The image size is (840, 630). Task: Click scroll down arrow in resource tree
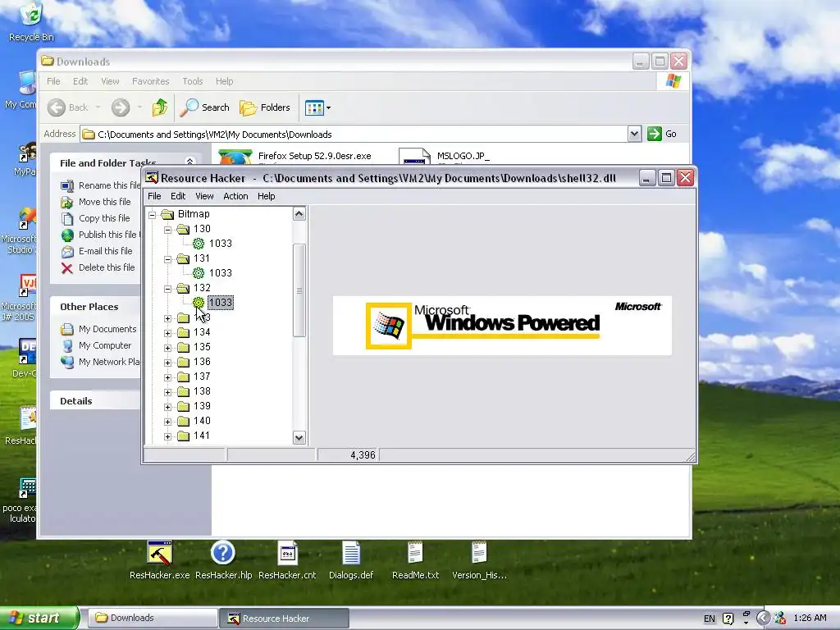(x=299, y=438)
